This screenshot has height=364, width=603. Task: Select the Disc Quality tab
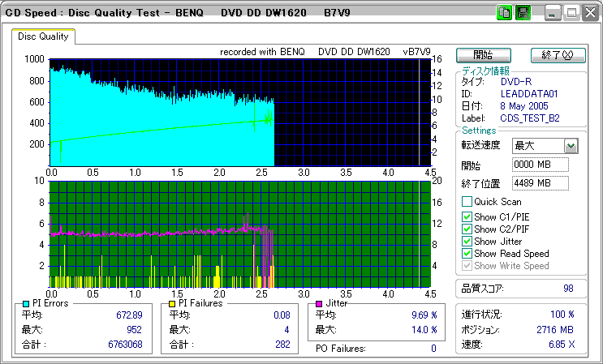click(x=44, y=36)
